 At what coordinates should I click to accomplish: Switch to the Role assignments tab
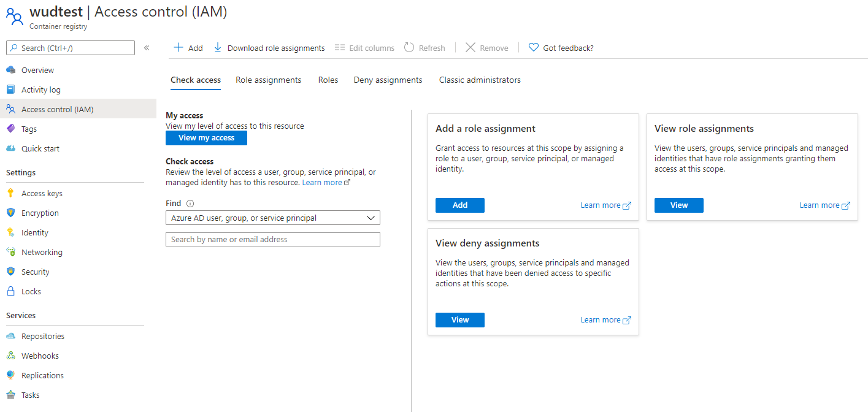[269, 80]
